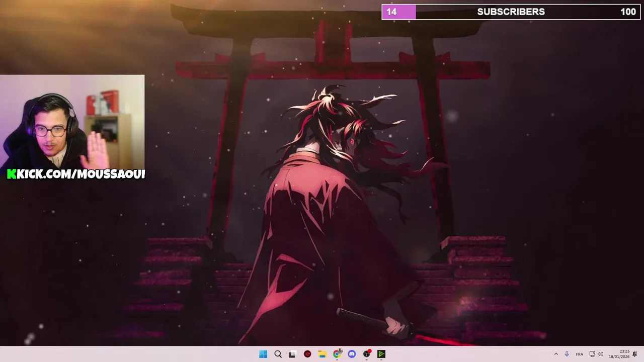Open volume speaker tray icon

pyautogui.click(x=600, y=354)
